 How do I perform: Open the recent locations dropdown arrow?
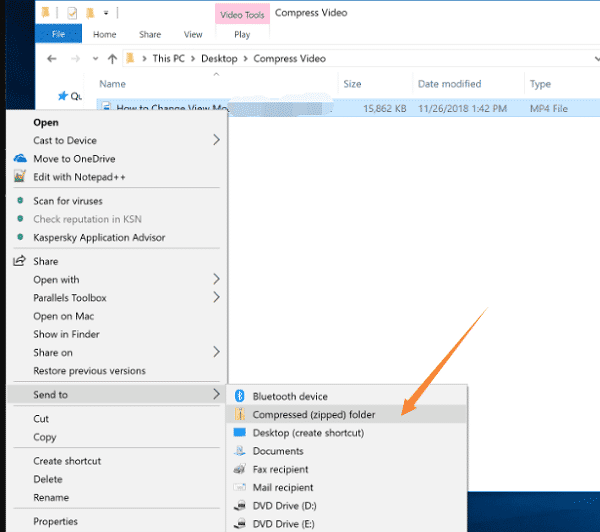pyautogui.click(x=95, y=59)
